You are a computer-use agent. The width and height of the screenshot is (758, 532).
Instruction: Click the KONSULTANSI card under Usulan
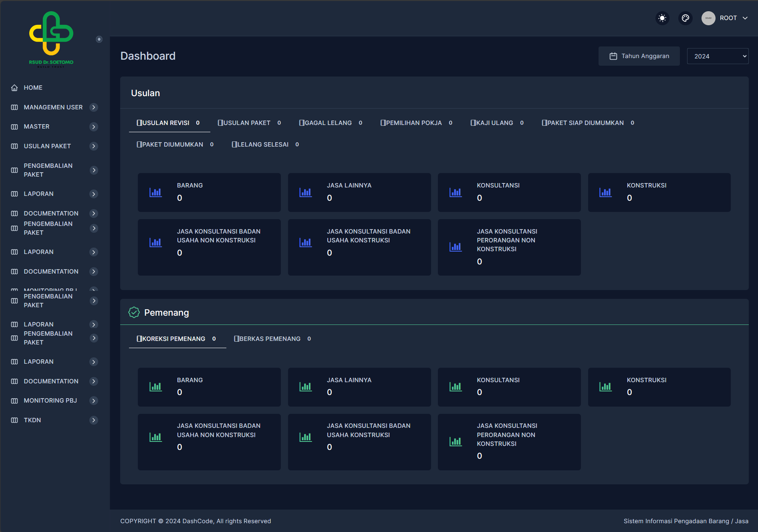tap(509, 192)
